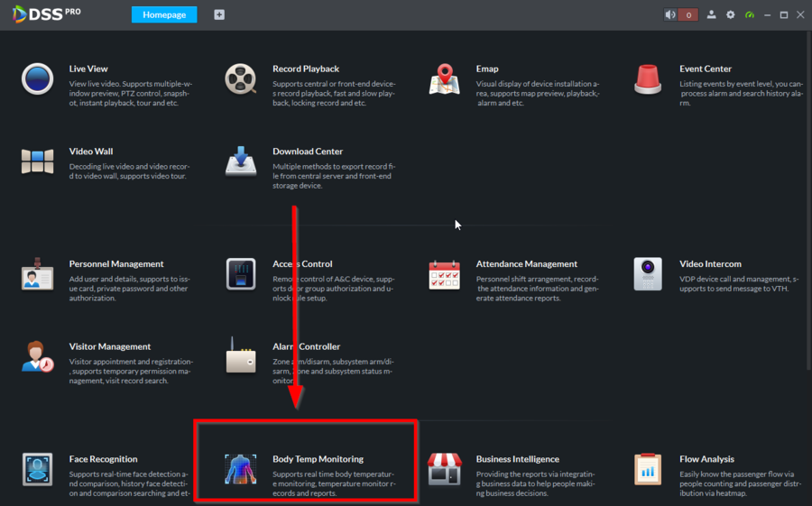Click the Flow Analysis description text
This screenshot has width=812, height=506.
tap(741, 483)
